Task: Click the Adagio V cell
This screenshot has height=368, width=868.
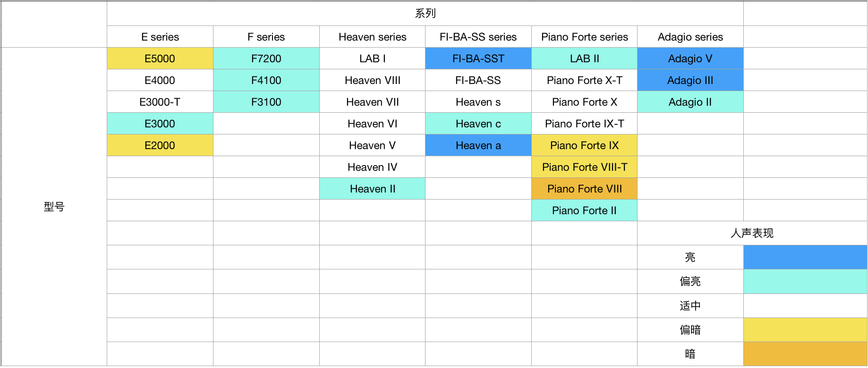Action: click(x=690, y=59)
